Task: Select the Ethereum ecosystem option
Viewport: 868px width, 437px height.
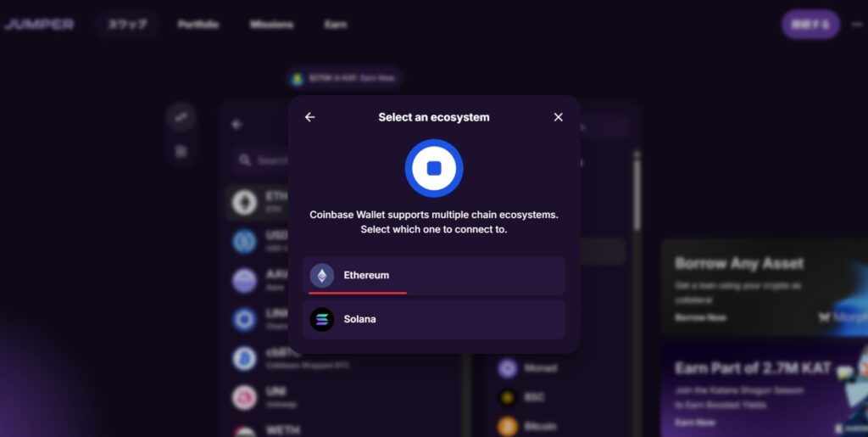Action: pyautogui.click(x=434, y=276)
